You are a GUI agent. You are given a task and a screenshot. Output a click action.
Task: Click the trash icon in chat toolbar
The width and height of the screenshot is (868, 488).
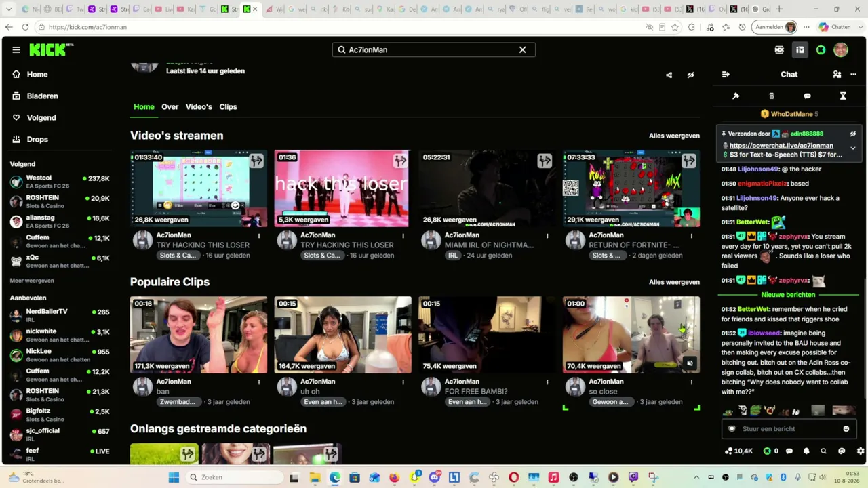click(772, 96)
